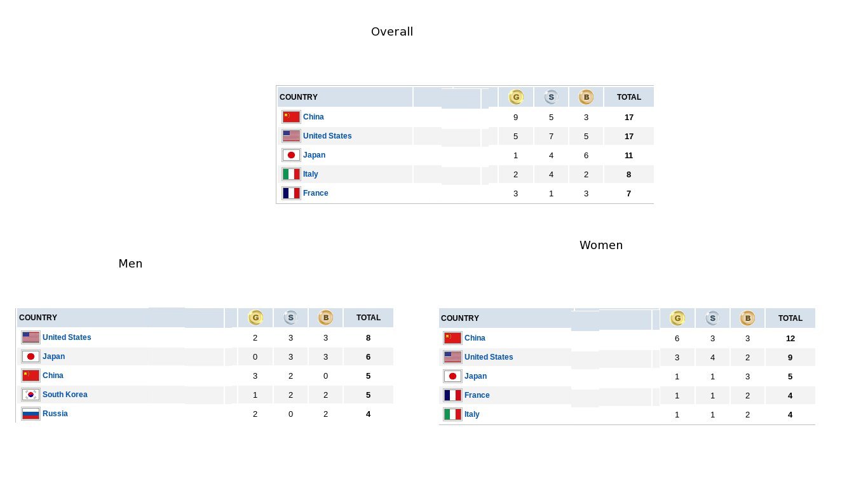Click the silver medal icon in Women table
This screenshot has height=488, width=868.
(x=712, y=318)
